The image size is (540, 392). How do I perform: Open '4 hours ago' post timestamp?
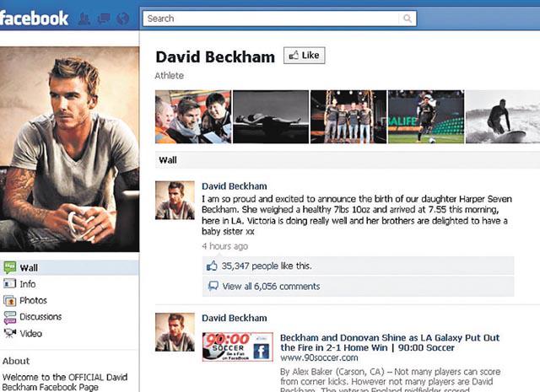225,246
